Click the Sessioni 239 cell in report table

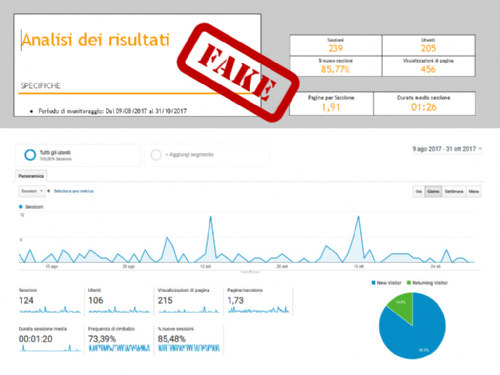[x=336, y=45]
